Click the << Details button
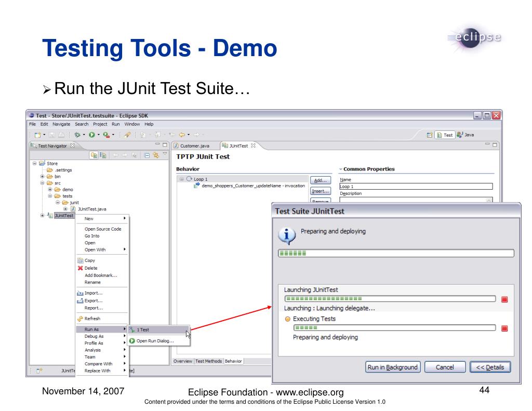532x411 pixels. pyautogui.click(x=490, y=367)
